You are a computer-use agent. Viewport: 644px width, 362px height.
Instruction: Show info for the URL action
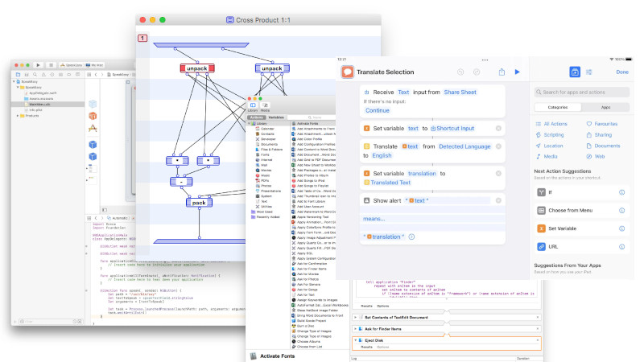click(621, 247)
